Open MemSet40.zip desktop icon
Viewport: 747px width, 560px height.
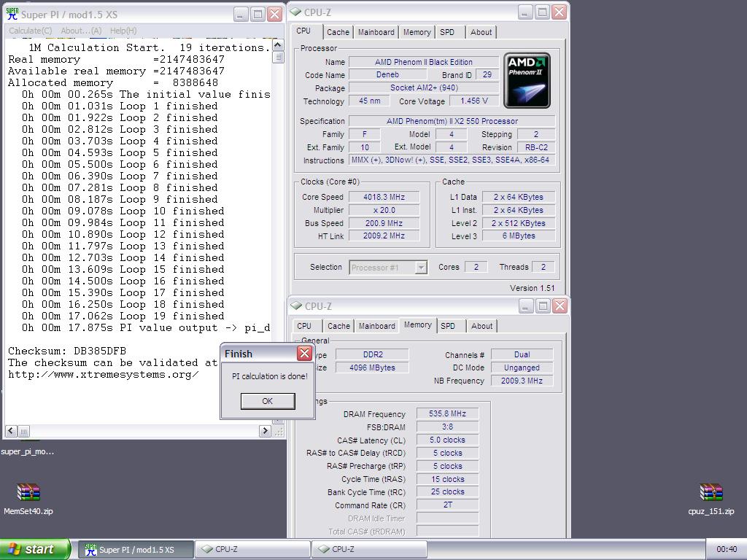pyautogui.click(x=28, y=499)
